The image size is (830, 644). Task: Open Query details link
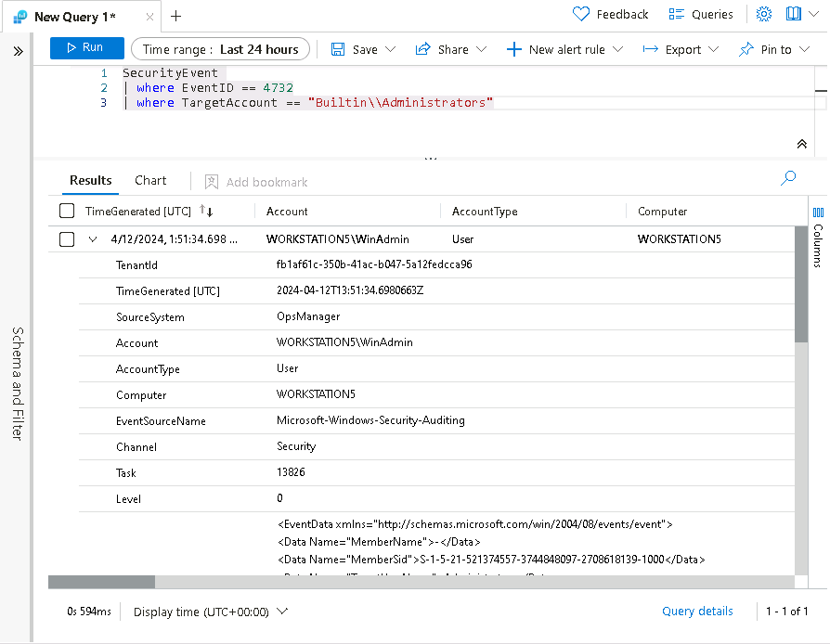(x=697, y=612)
